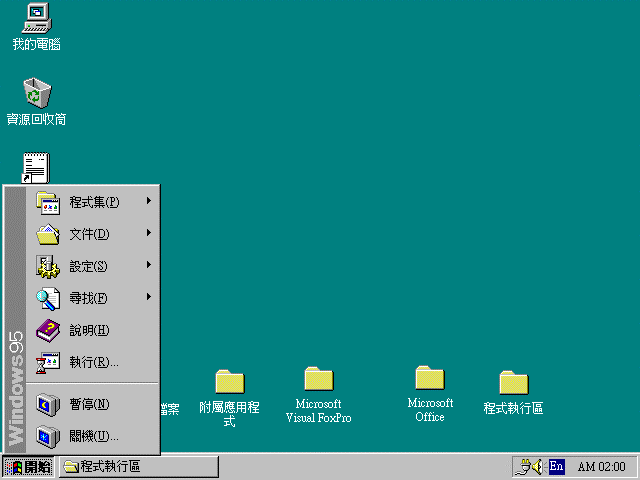
Task: Select 執行(R)... in the Start menu
Action: [x=92, y=362]
